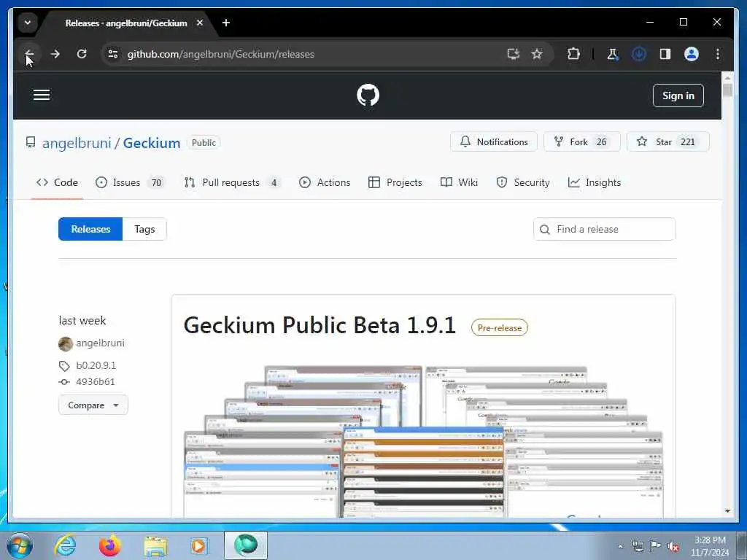Viewport: 747px width, 560px height.
Task: Click the Notifications bell button
Action: 494,141
